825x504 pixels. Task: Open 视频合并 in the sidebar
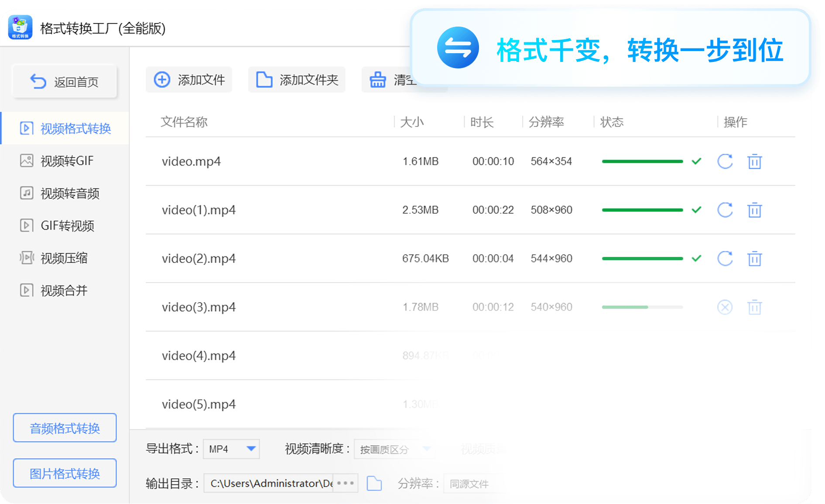(x=65, y=290)
